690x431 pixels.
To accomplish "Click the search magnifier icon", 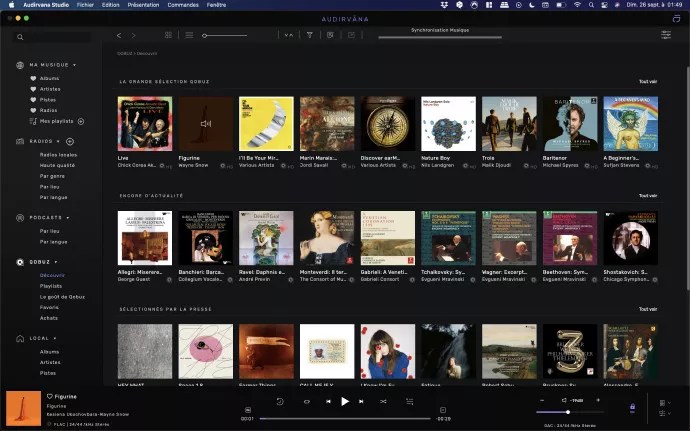I will tap(19, 37).
